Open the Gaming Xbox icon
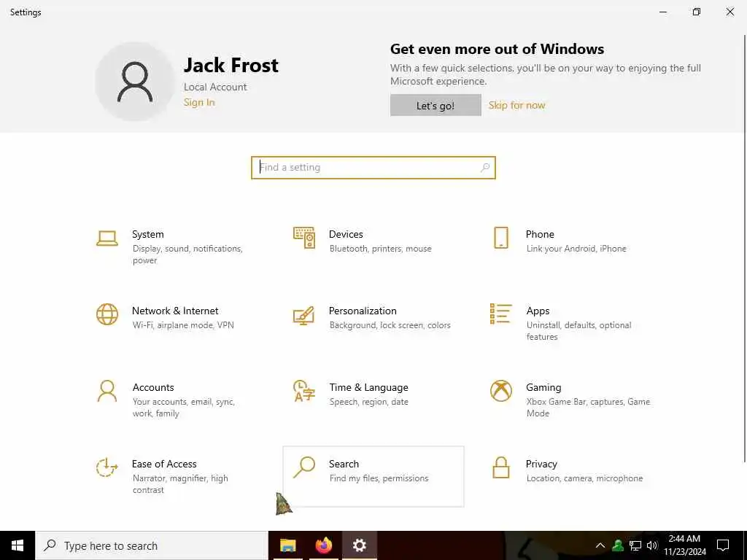 [500, 391]
